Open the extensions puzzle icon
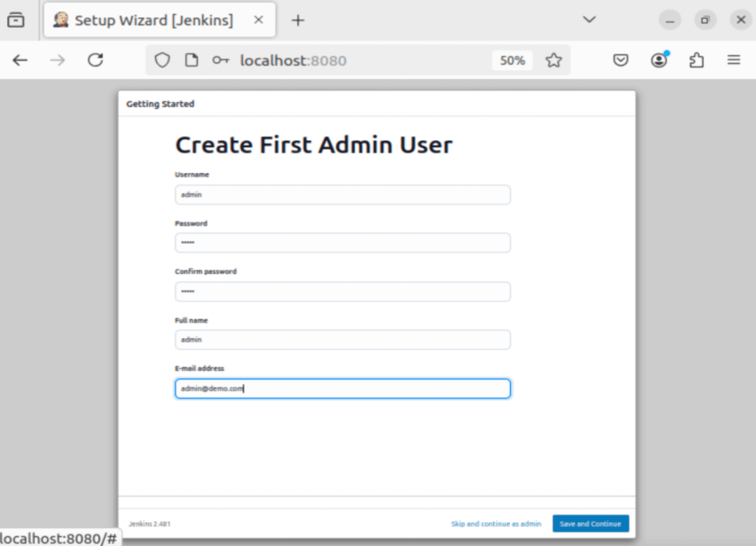This screenshot has height=546, width=756. [x=696, y=61]
